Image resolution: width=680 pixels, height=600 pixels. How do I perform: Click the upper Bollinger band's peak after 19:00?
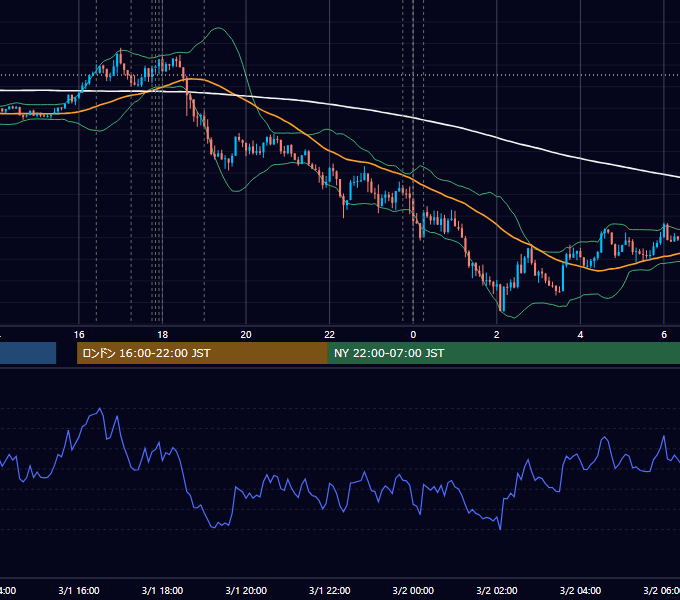[x=218, y=28]
